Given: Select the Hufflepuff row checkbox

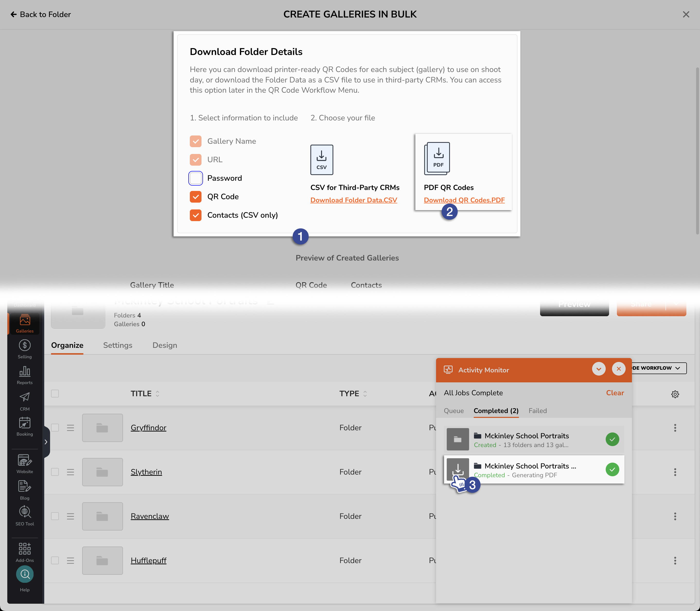Looking at the screenshot, I should click(55, 561).
